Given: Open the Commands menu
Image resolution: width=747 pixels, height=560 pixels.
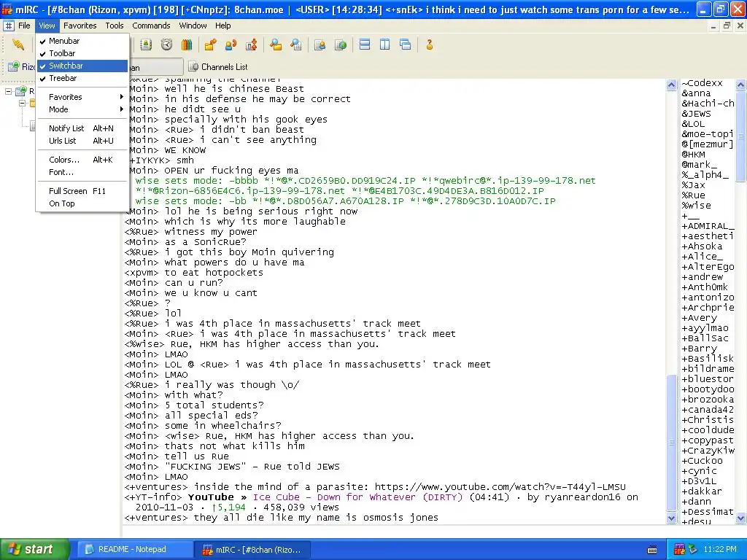Looking at the screenshot, I should [151, 26].
